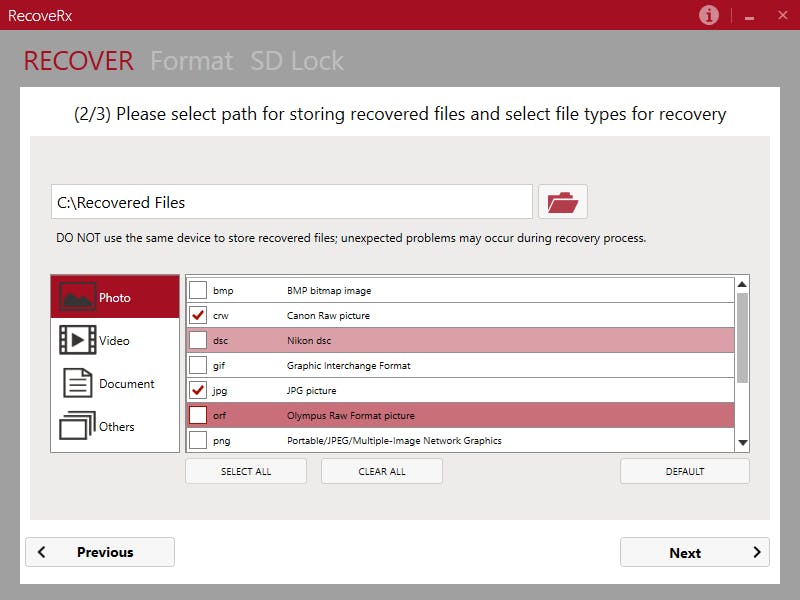Click the file type list scrollbar thumb
800x600 pixels.
click(x=742, y=337)
